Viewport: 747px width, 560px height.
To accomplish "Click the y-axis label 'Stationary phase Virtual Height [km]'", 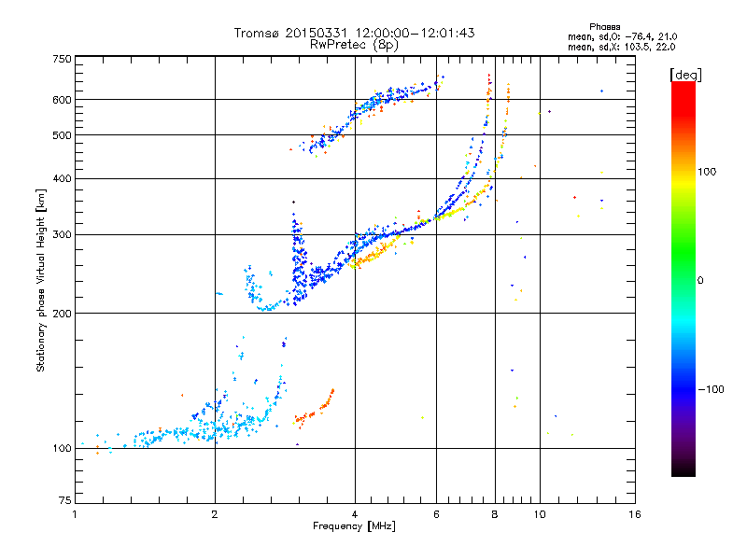I will tap(40, 280).
